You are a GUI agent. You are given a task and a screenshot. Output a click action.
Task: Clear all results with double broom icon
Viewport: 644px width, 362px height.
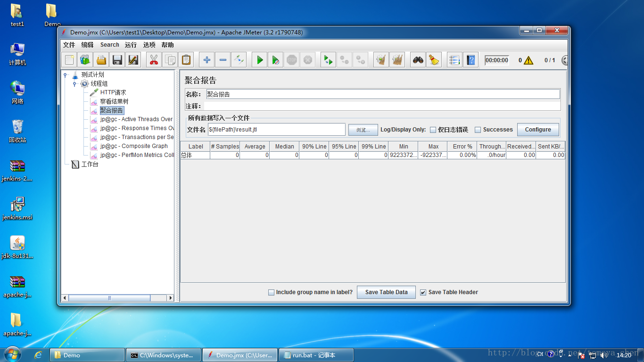397,60
